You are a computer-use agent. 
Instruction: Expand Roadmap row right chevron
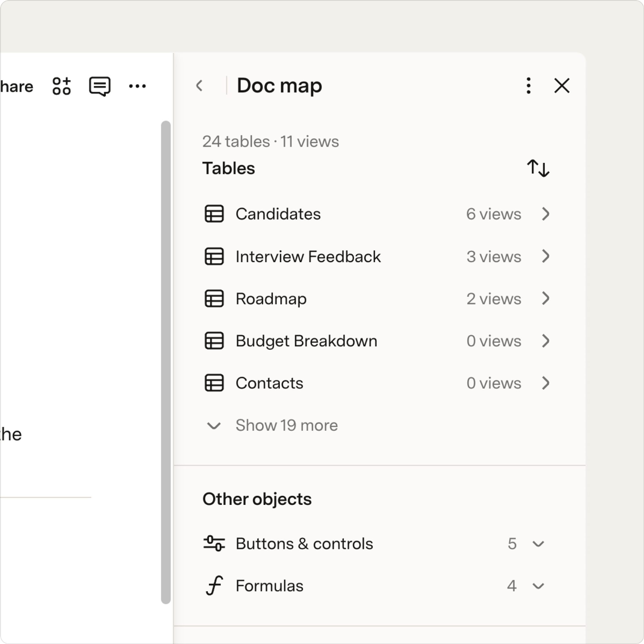pyautogui.click(x=546, y=298)
